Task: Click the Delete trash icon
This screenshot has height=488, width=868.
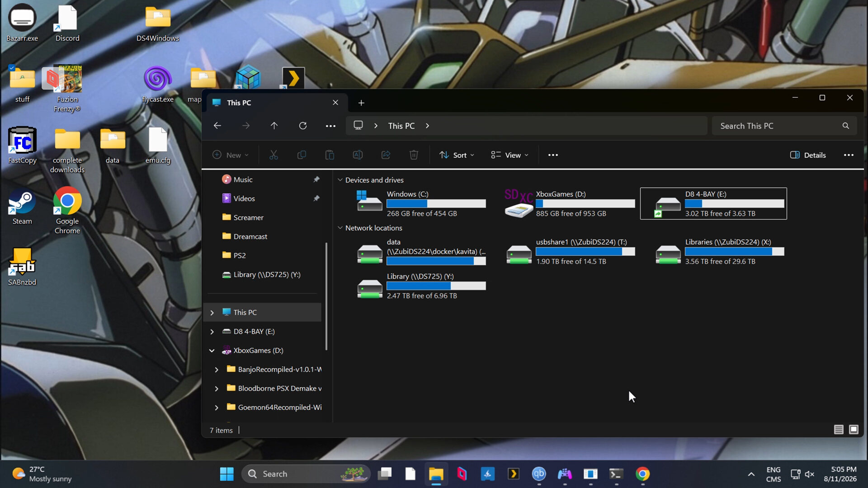Action: pos(414,155)
